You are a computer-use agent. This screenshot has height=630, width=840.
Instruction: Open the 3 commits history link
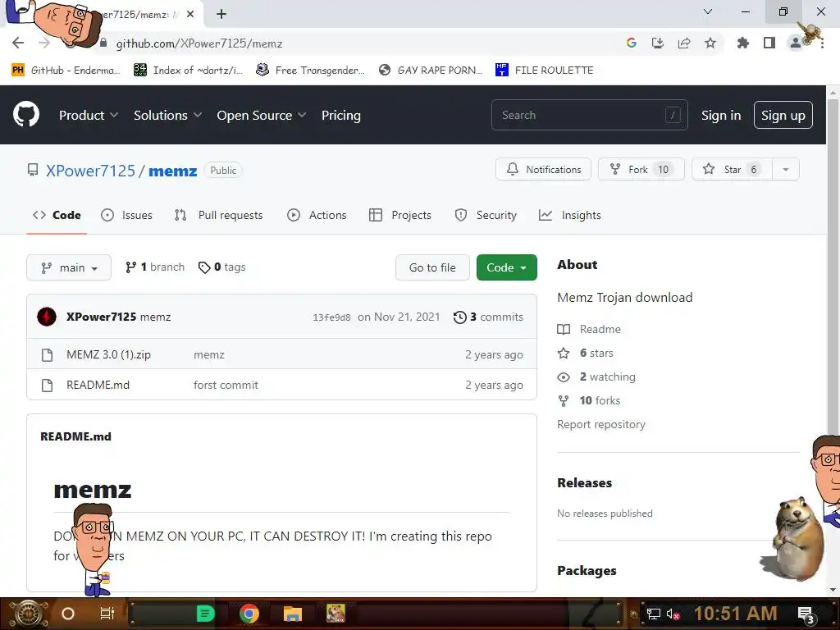click(488, 317)
